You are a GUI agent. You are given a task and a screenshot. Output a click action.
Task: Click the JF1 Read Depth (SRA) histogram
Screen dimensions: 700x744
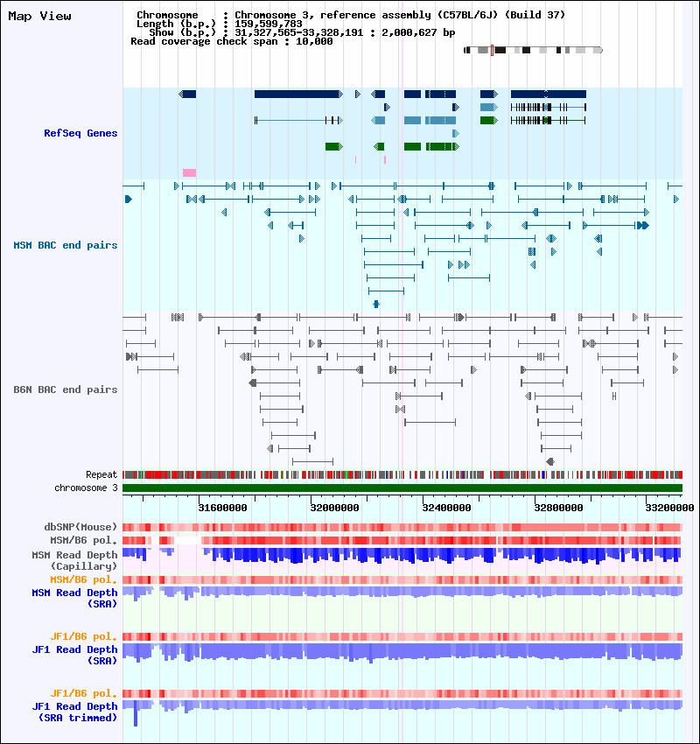tap(402, 652)
